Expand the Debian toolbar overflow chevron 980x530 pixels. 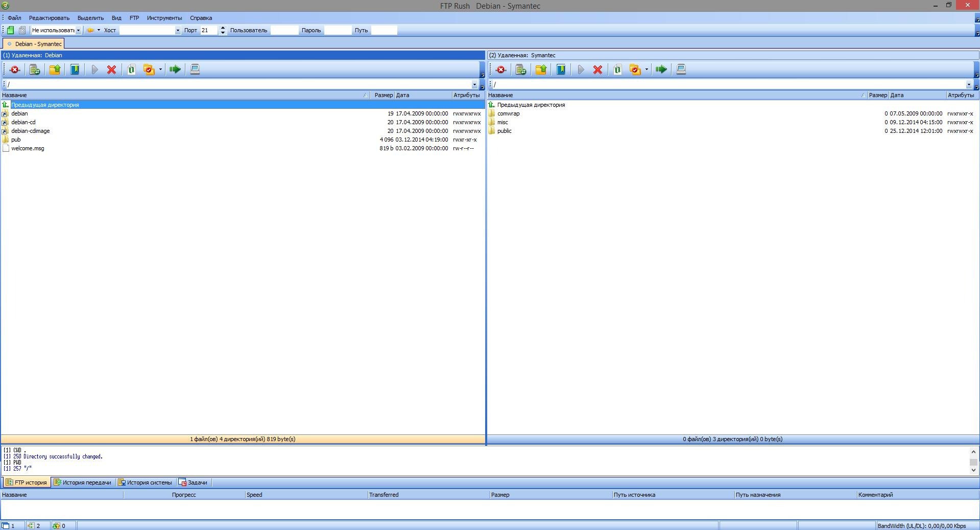pyautogui.click(x=483, y=75)
